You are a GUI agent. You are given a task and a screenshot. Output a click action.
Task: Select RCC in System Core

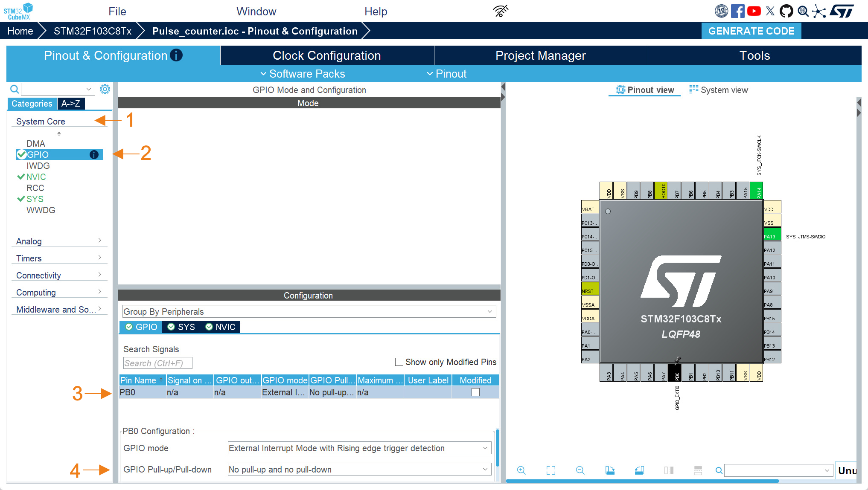click(35, 188)
